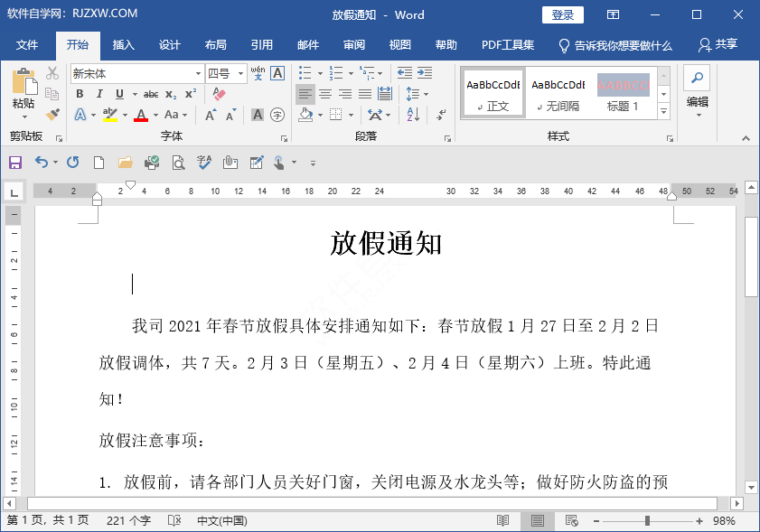Image resolution: width=760 pixels, height=532 pixels.
Task: Select the Format Painter tool
Action: click(x=52, y=114)
